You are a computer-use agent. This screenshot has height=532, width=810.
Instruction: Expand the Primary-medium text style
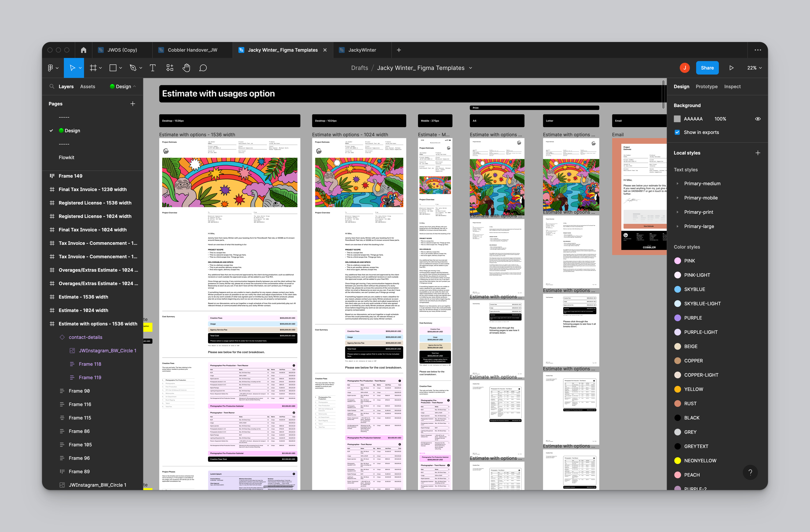click(678, 183)
